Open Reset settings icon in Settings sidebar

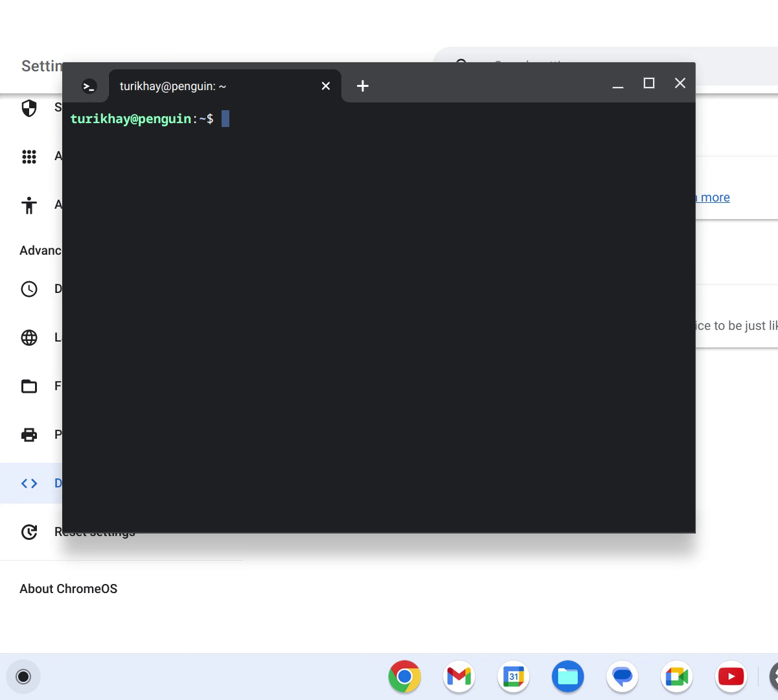[x=29, y=532]
